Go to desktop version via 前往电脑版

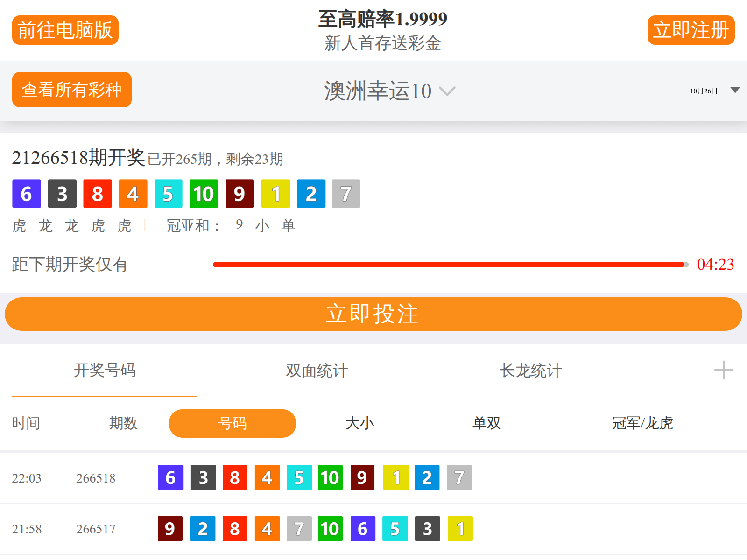[65, 29]
